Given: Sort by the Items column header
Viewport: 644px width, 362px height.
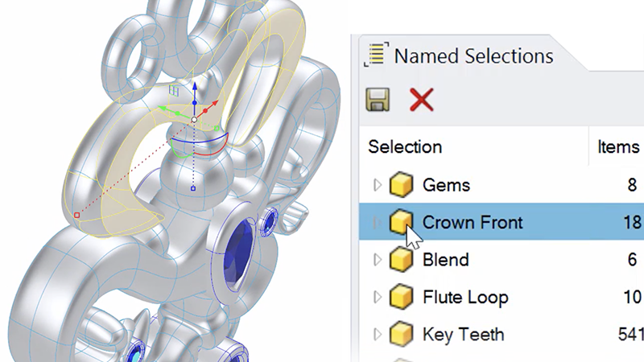Looking at the screenshot, I should point(618,146).
